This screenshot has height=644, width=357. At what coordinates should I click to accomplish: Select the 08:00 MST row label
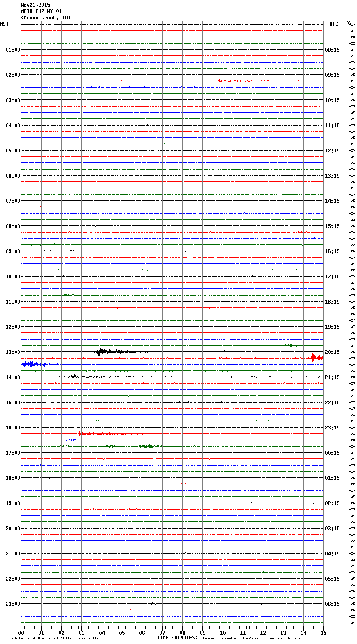click(13, 226)
